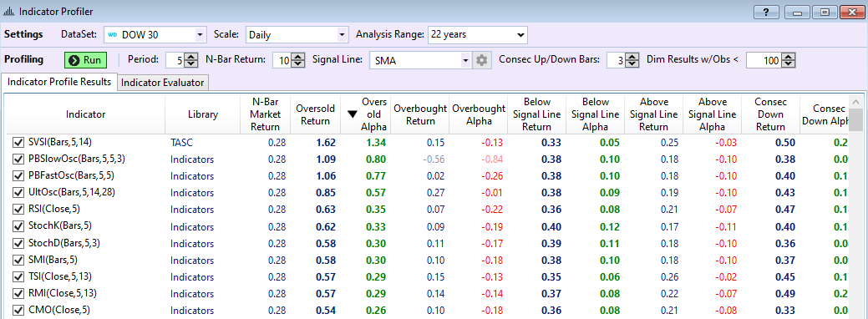The image size is (868, 319).
Task: Disable the StochK(Bars,5) indicator checkbox
Action: pyautogui.click(x=18, y=226)
